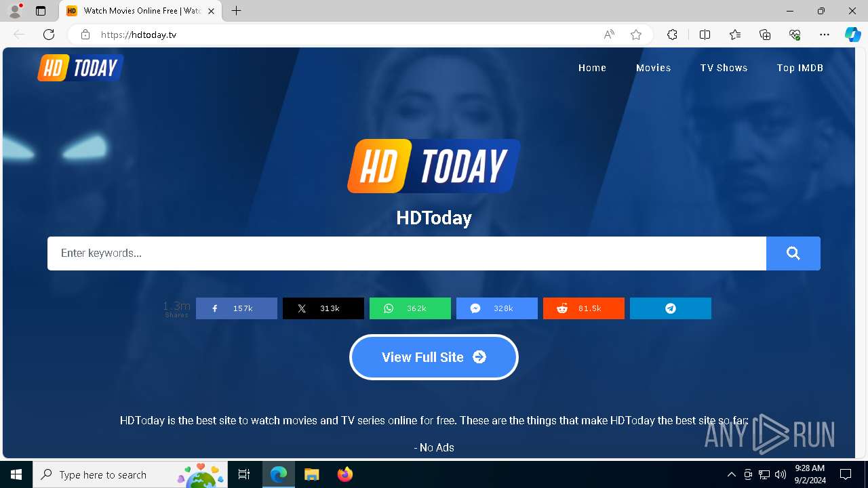Open Copilot sidebar
The height and width of the screenshot is (488, 868).
coord(852,35)
